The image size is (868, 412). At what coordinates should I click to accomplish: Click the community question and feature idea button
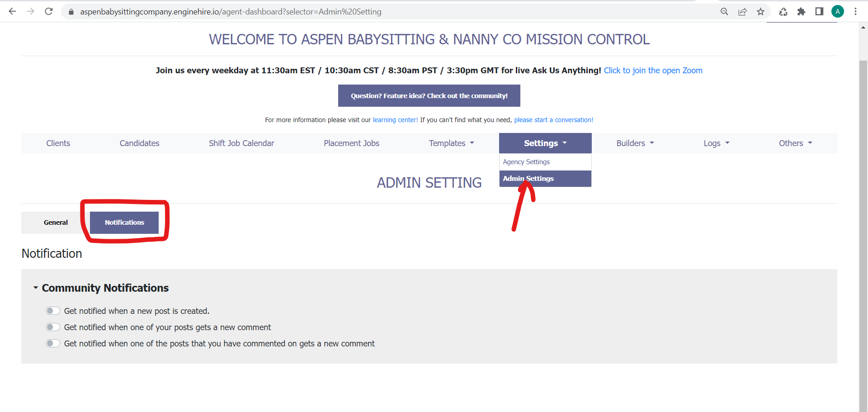429,96
